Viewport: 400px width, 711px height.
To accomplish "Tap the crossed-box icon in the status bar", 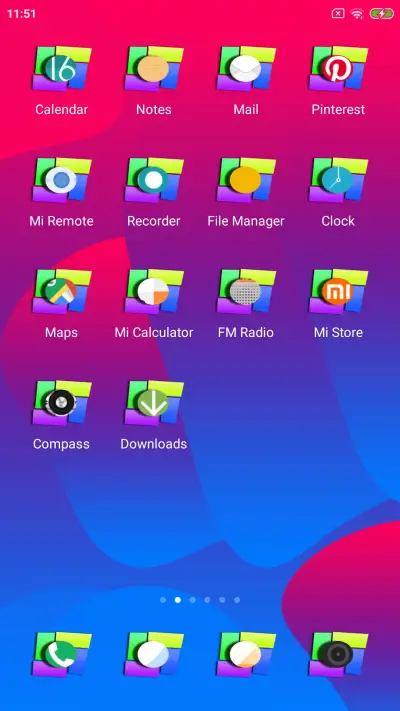I will [338, 14].
